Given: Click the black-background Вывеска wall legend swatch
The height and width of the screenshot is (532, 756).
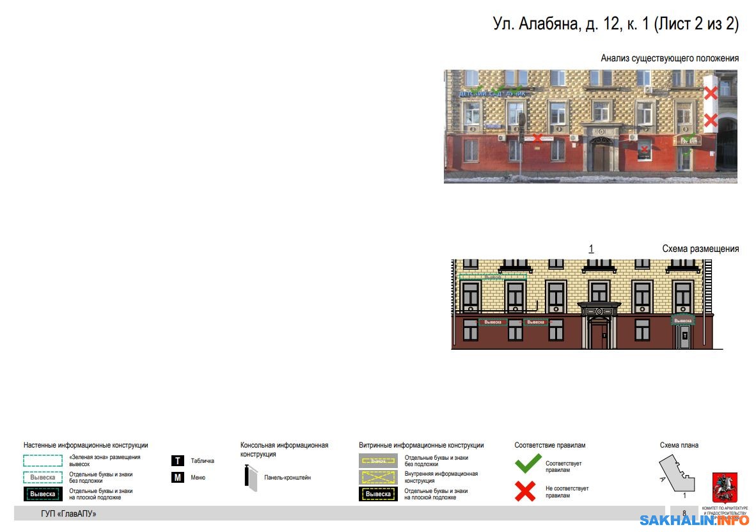Looking at the screenshot, I should click(x=43, y=494).
